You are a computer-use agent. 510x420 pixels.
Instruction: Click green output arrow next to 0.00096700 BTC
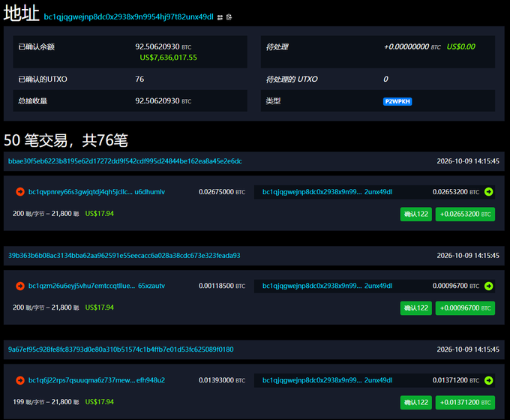coord(488,286)
